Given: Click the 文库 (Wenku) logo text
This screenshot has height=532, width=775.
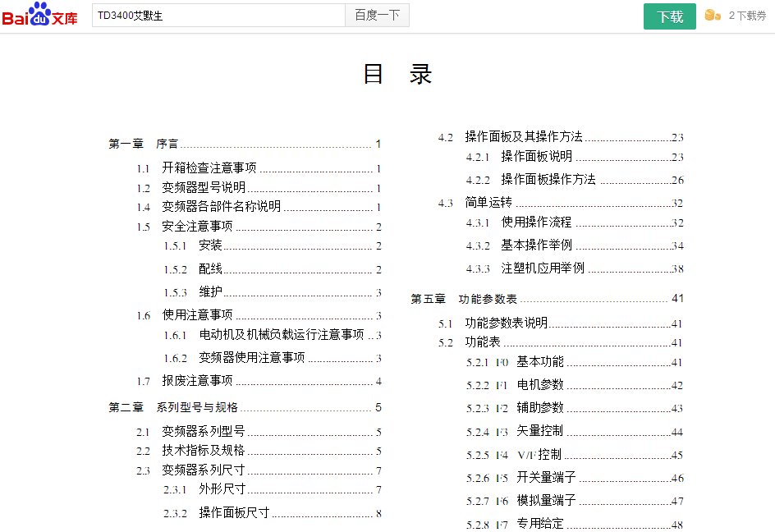Looking at the screenshot, I should 63,16.
